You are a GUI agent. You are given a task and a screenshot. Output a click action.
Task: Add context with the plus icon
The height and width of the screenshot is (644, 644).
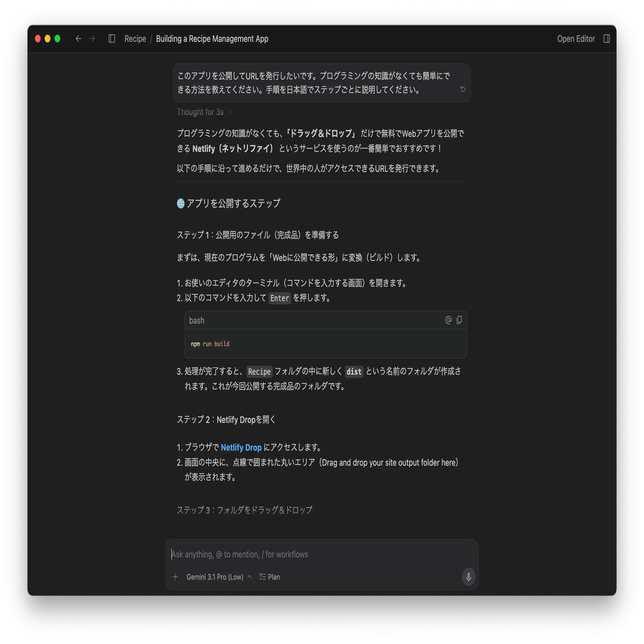[x=175, y=577]
